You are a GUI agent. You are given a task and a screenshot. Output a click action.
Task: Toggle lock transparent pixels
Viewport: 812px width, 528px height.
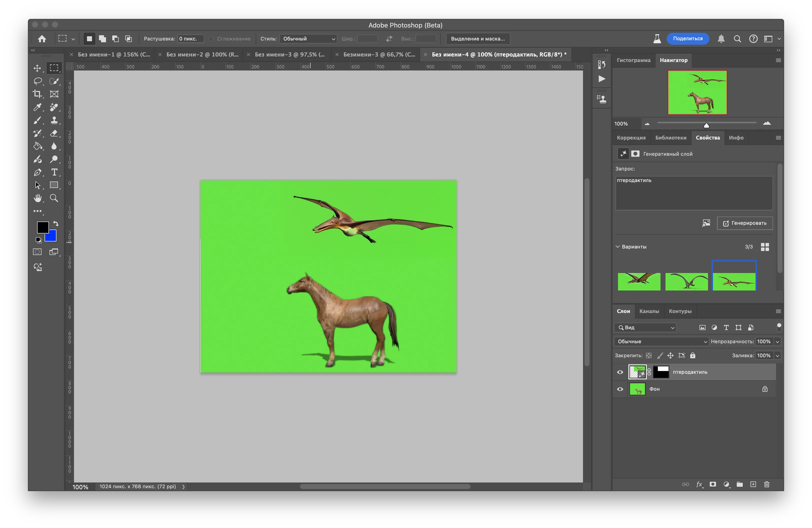648,355
